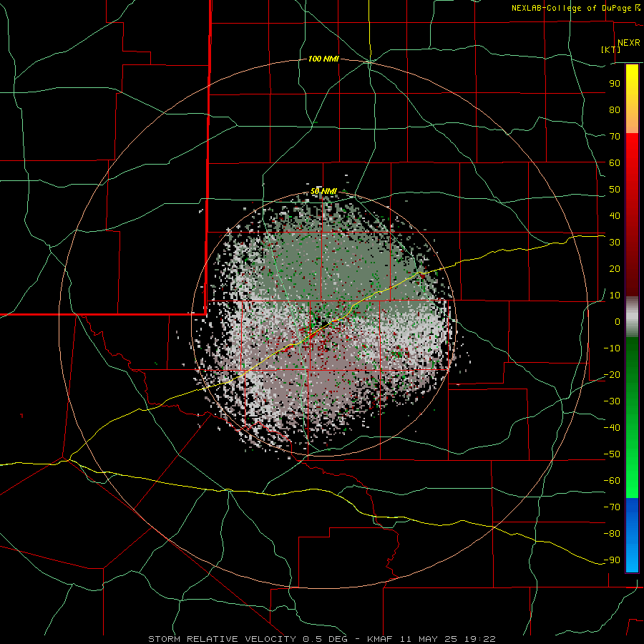Click the "-80" value on velocity scale
644x644 pixels.
[x=613, y=534]
